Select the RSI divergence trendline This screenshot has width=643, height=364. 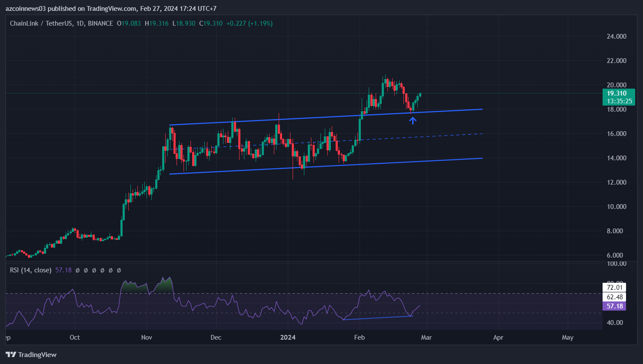click(x=377, y=318)
